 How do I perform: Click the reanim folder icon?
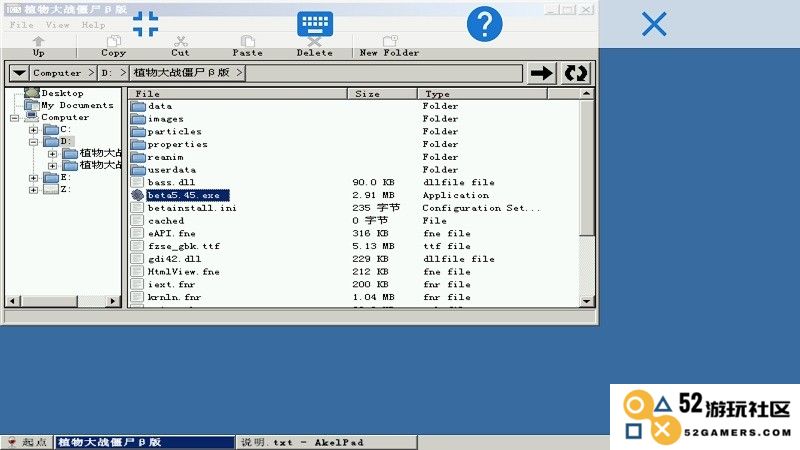pyautogui.click(x=138, y=157)
